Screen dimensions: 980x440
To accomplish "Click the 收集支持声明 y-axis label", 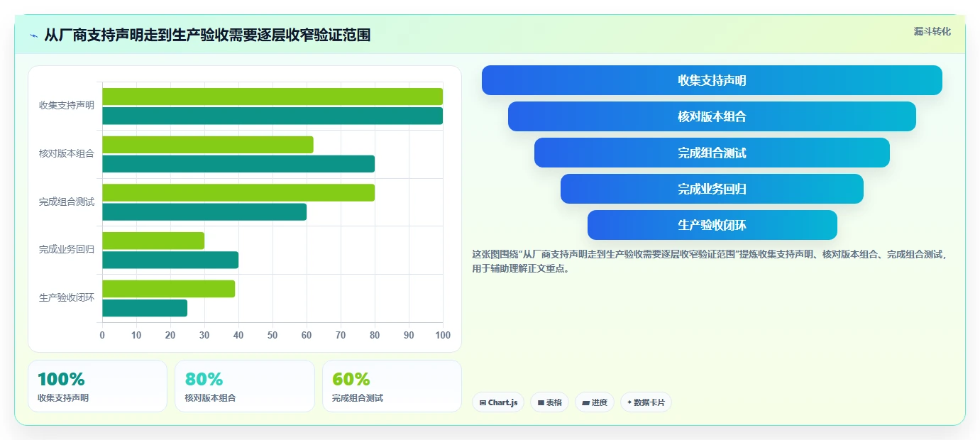I will [67, 105].
